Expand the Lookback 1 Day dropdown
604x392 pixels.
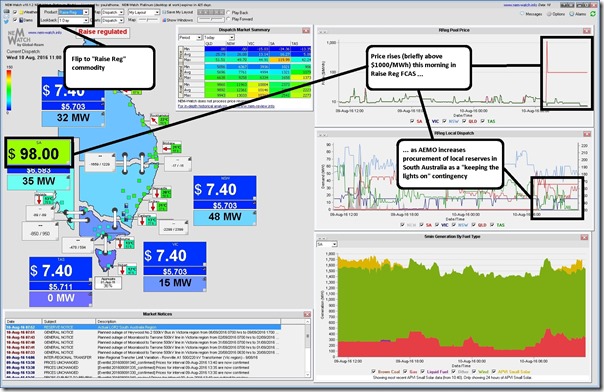click(73, 20)
